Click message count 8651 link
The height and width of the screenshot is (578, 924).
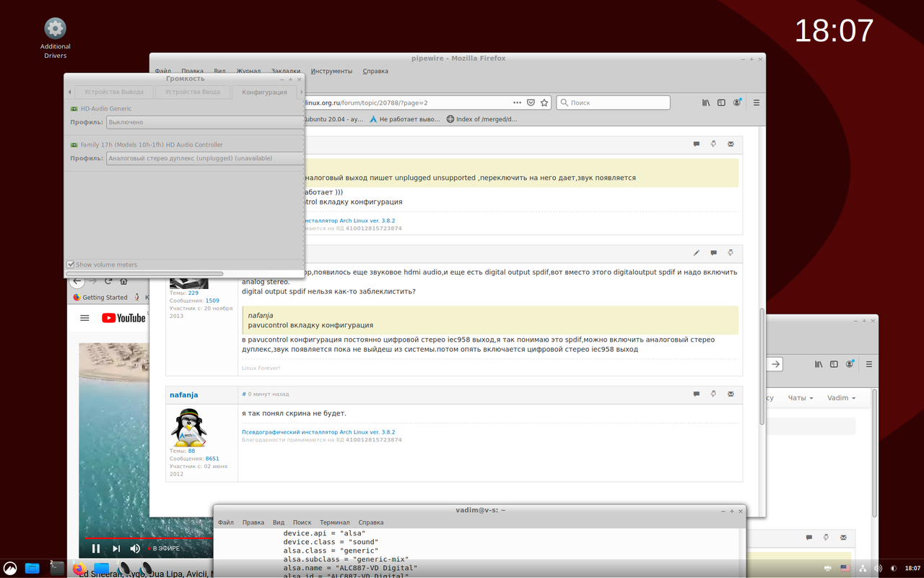pos(212,458)
